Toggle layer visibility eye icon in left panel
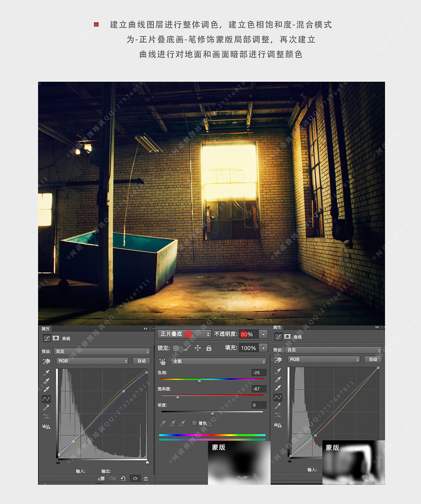 135,478
